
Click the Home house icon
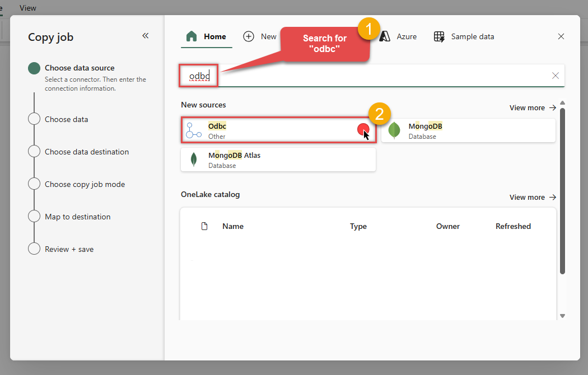pos(191,36)
